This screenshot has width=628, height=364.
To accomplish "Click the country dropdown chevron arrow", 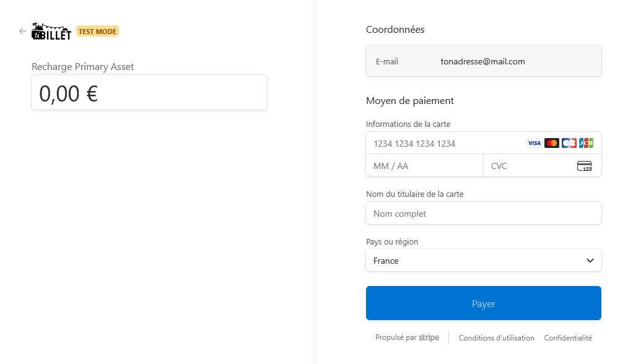I will click(x=590, y=261).
